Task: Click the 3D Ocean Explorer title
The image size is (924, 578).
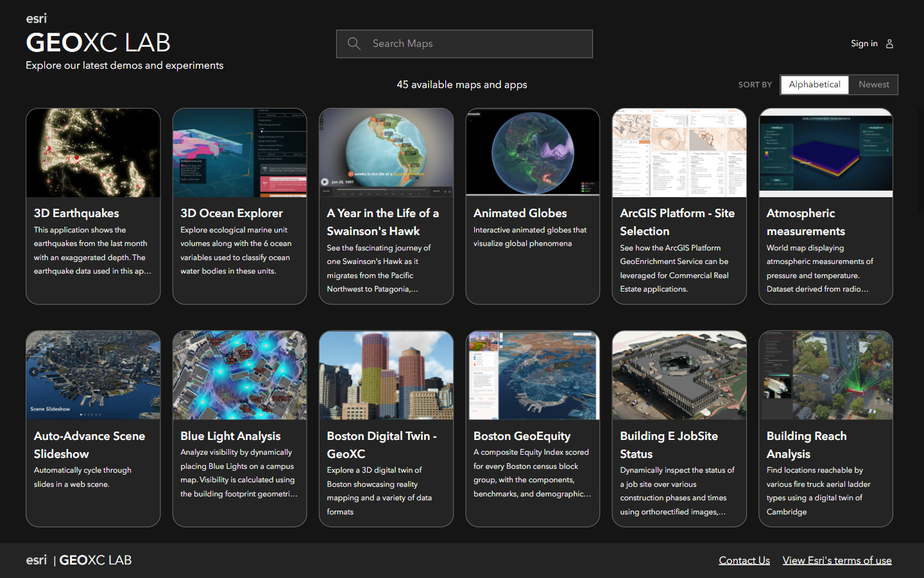Action: [232, 213]
